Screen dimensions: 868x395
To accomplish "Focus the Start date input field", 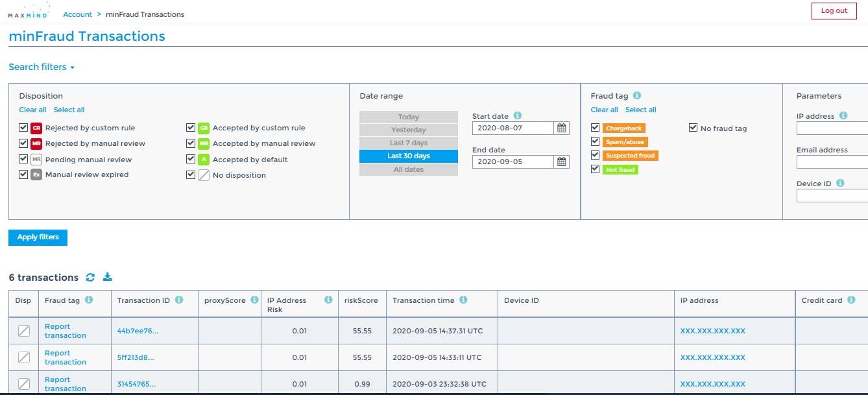I will coord(513,128).
